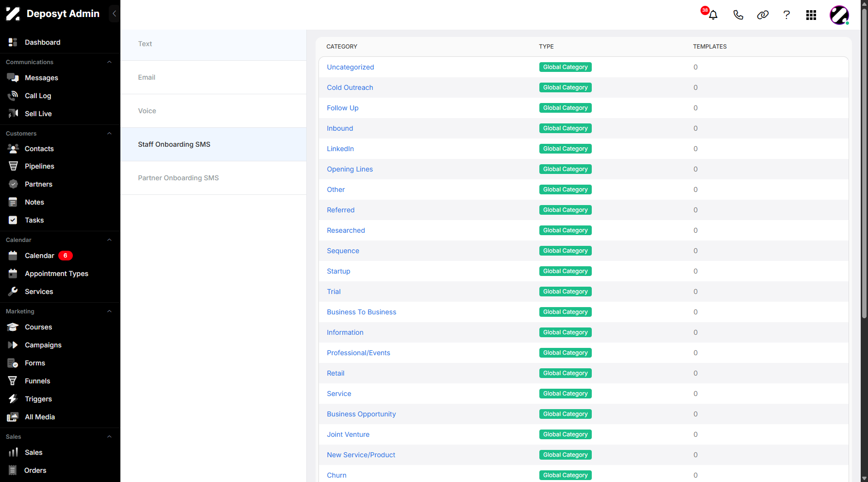The height and width of the screenshot is (482, 868).
Task: Click the Messages chat icon
Action: 13,78
